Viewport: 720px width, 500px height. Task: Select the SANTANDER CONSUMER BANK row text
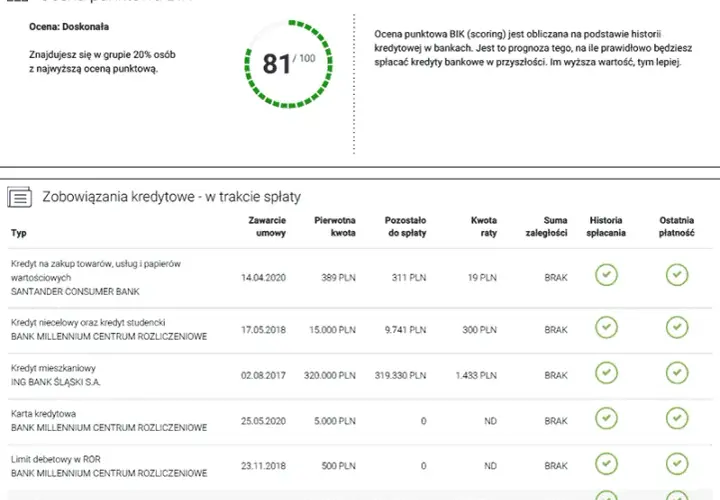[x=75, y=292]
